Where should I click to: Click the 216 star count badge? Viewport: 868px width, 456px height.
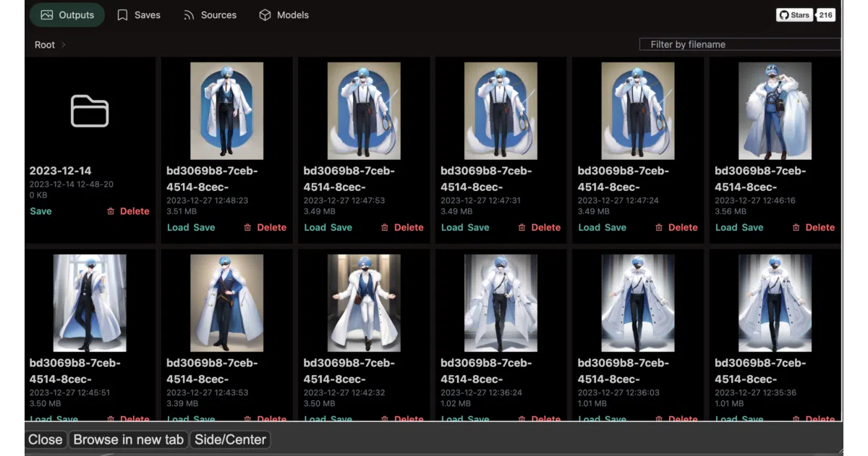point(825,14)
